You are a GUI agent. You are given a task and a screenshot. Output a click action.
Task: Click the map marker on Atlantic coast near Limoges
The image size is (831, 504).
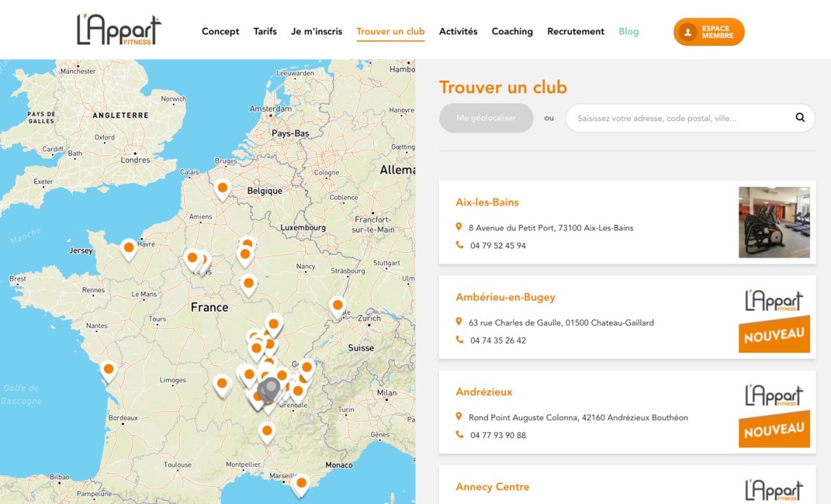(x=108, y=371)
